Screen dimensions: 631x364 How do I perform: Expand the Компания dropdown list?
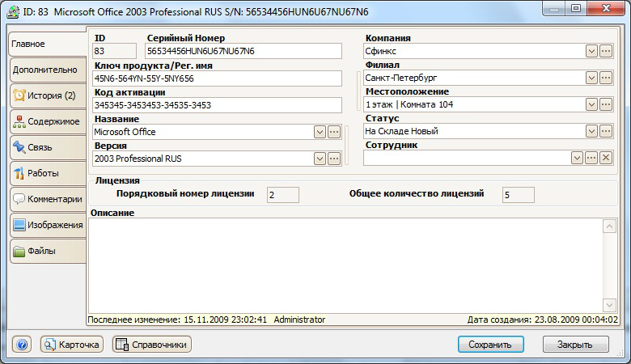pos(591,51)
